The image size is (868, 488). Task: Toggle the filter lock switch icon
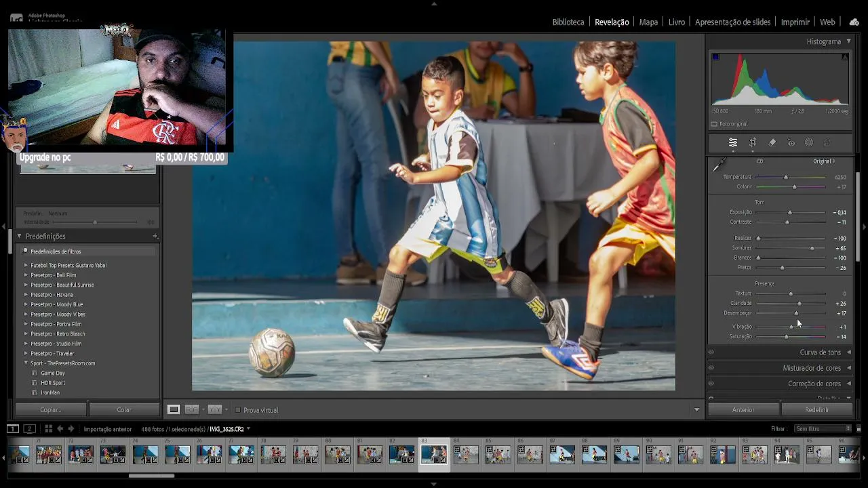pos(859,428)
